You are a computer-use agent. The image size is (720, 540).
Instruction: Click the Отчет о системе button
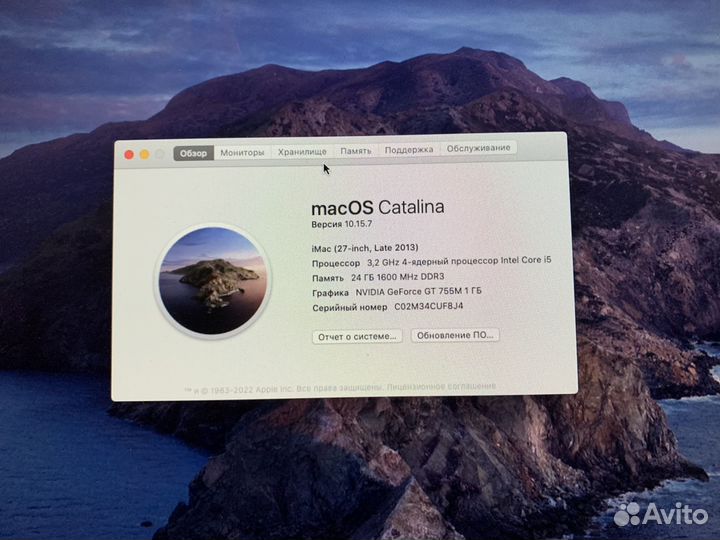click(357, 337)
